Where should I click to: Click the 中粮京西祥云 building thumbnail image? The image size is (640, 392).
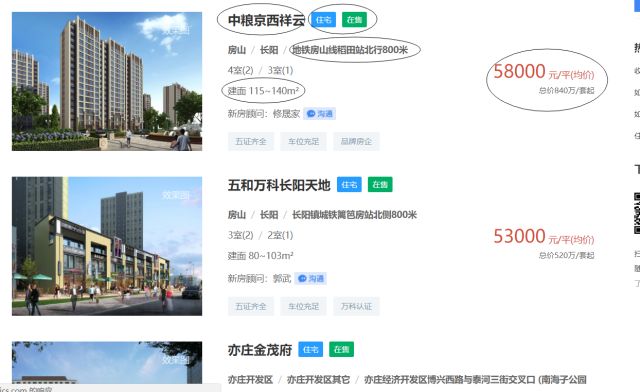point(107,81)
